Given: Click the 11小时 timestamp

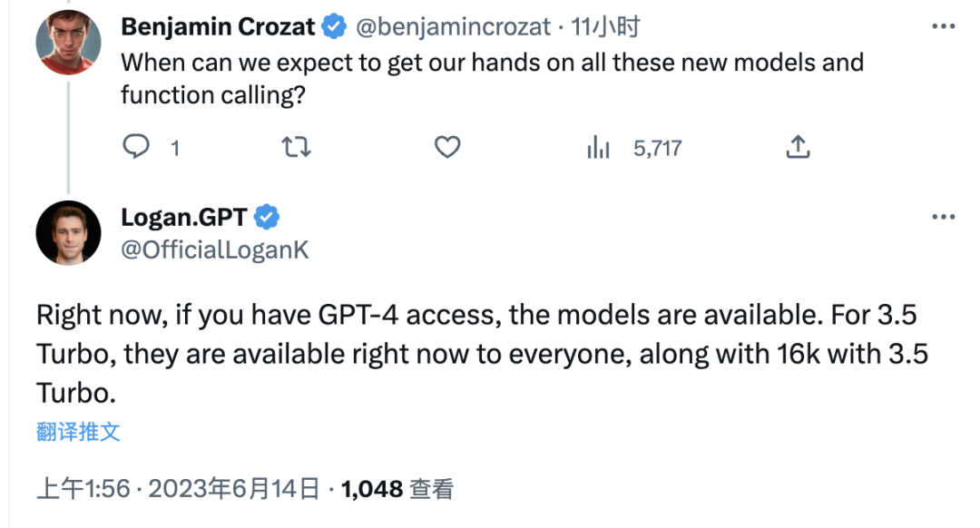Looking at the screenshot, I should (605, 27).
